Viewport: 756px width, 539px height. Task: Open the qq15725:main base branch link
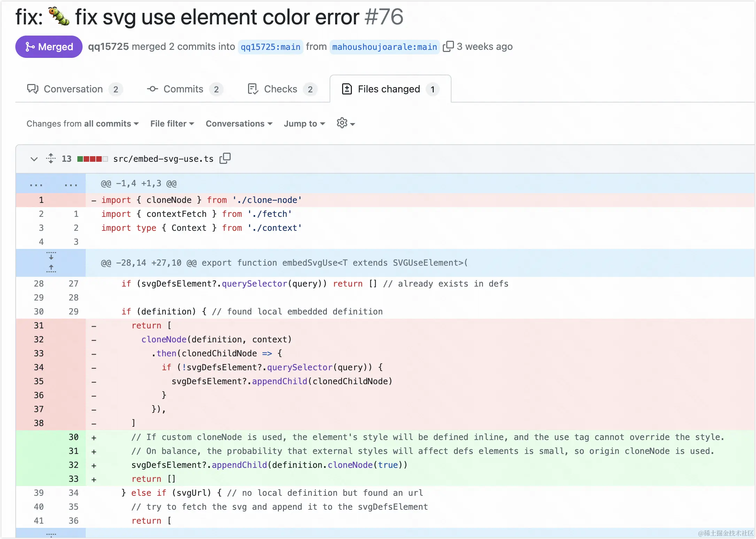270,47
